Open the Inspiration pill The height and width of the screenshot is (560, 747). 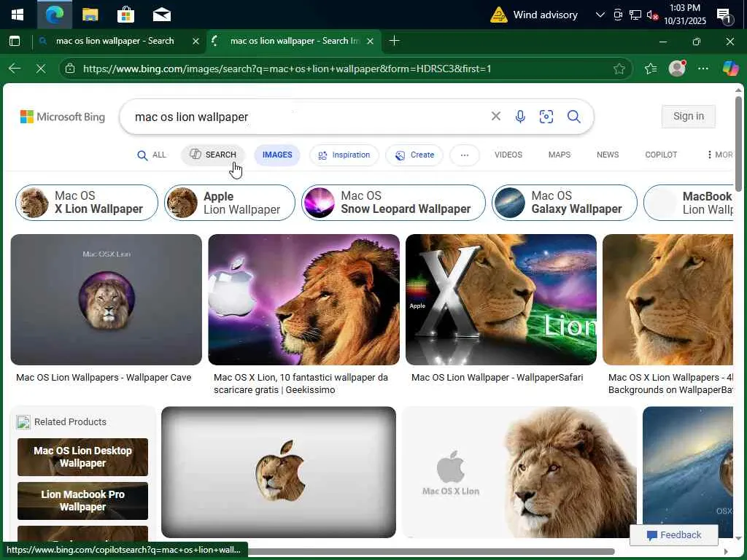(x=344, y=155)
